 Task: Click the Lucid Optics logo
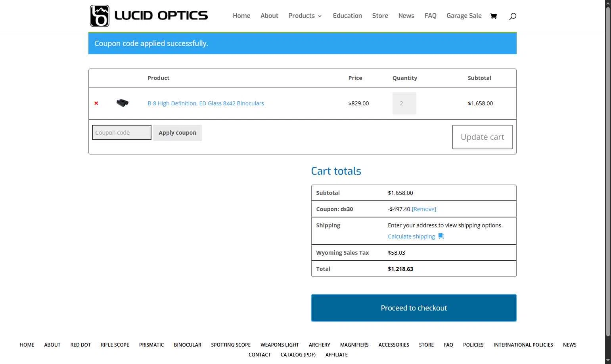pyautogui.click(x=149, y=16)
